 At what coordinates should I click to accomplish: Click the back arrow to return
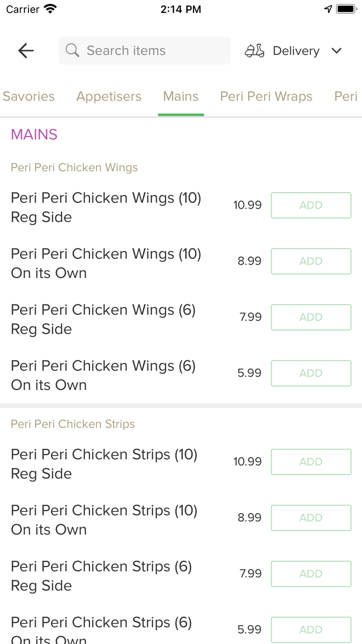[x=25, y=50]
